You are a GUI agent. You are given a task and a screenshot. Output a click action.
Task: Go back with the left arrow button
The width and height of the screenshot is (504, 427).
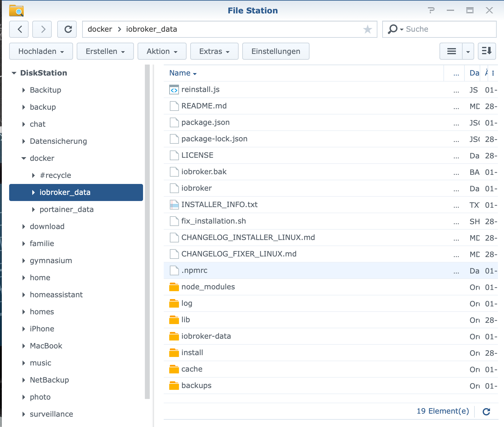coord(19,29)
